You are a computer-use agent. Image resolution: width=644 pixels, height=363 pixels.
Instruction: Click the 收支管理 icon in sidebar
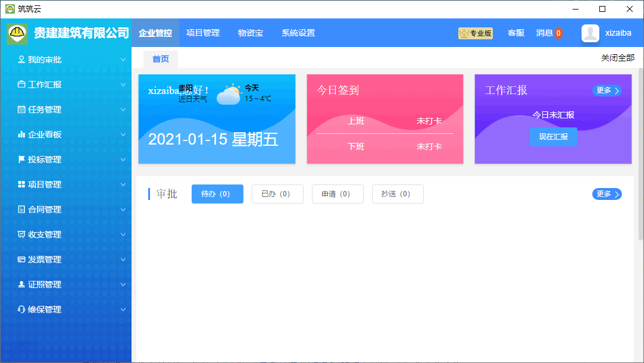click(x=21, y=234)
